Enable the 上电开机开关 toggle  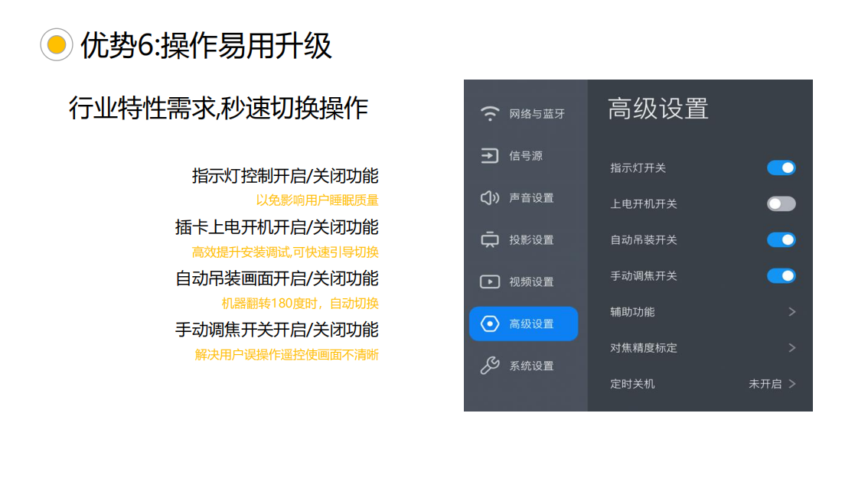point(781,203)
